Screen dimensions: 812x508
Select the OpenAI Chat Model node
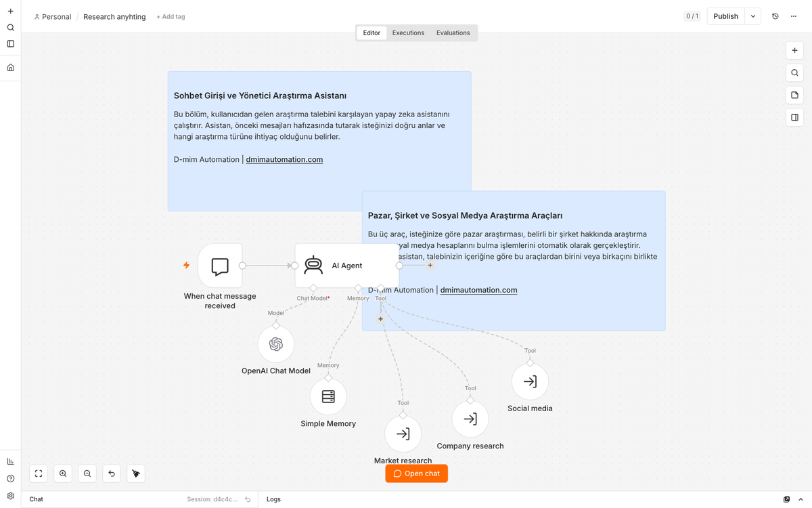pyautogui.click(x=276, y=344)
